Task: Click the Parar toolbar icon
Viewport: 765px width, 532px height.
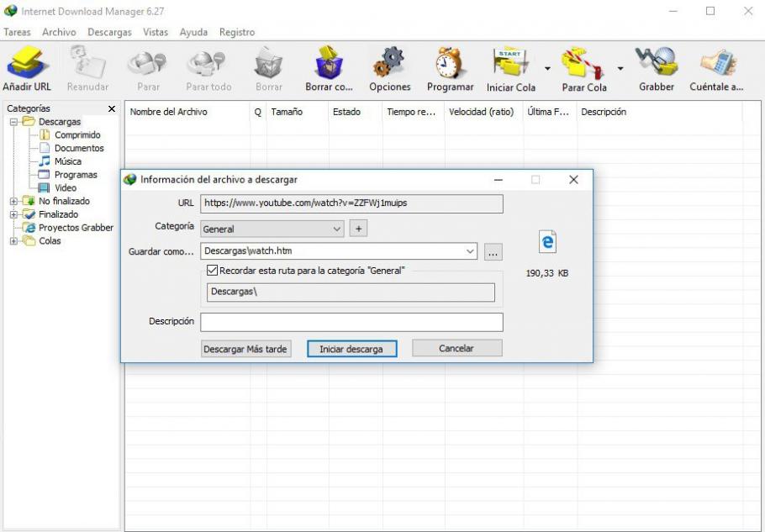Action: (x=148, y=63)
